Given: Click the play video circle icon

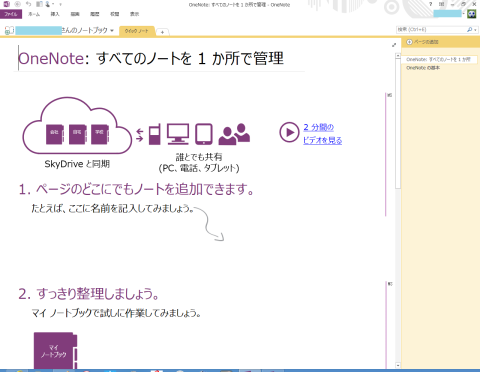Looking at the screenshot, I should click(x=289, y=132).
